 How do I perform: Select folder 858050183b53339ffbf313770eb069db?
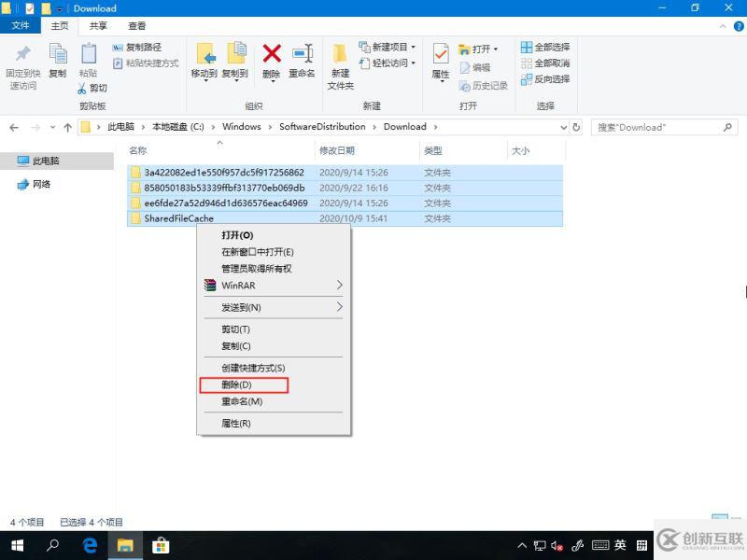345,188
